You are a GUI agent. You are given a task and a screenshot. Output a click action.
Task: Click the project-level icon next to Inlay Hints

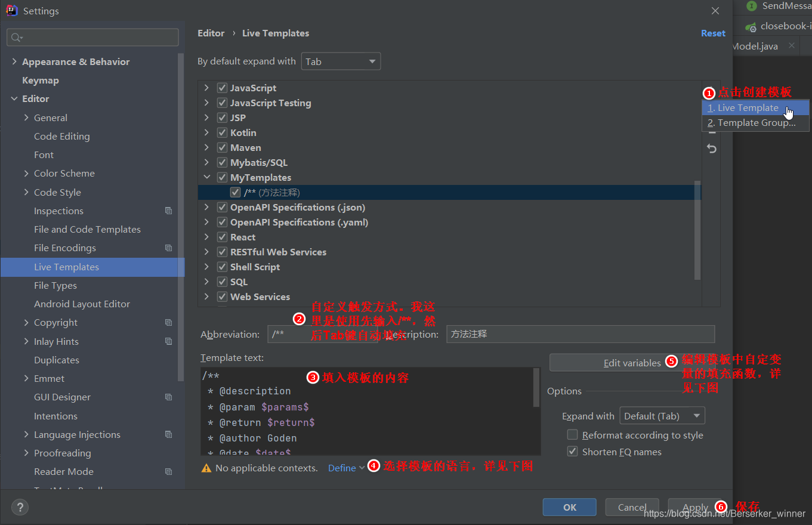tap(168, 341)
